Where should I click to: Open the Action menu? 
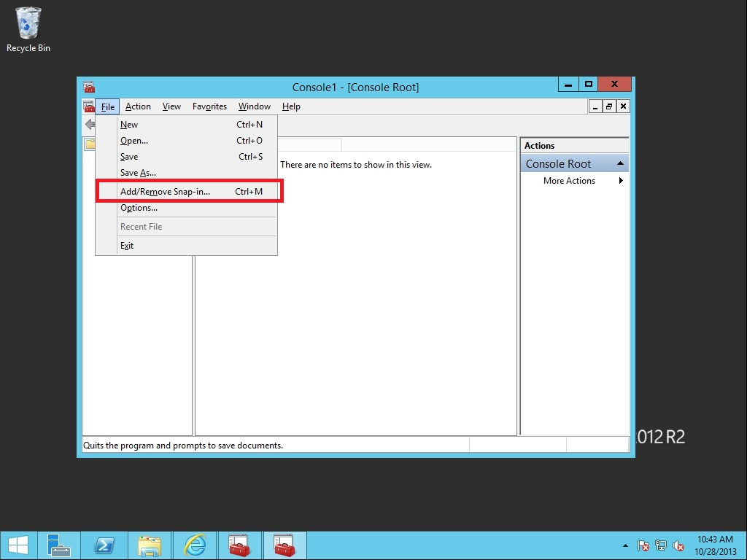pos(138,106)
